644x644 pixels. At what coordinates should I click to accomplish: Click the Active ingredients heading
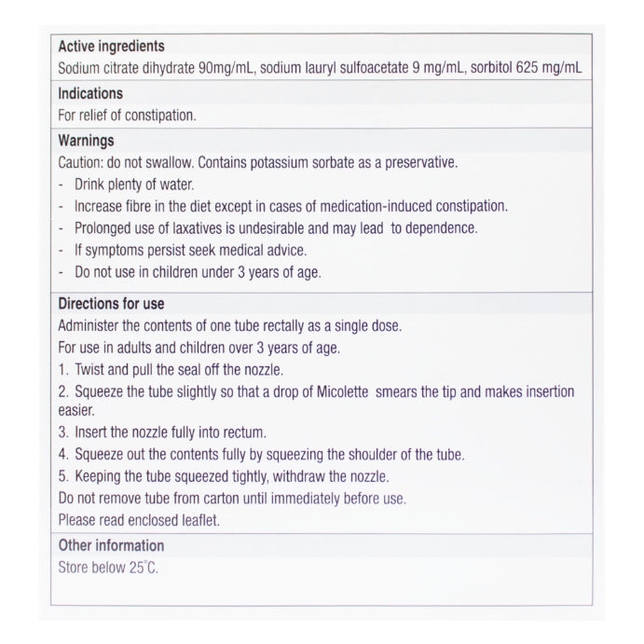pos(111,47)
